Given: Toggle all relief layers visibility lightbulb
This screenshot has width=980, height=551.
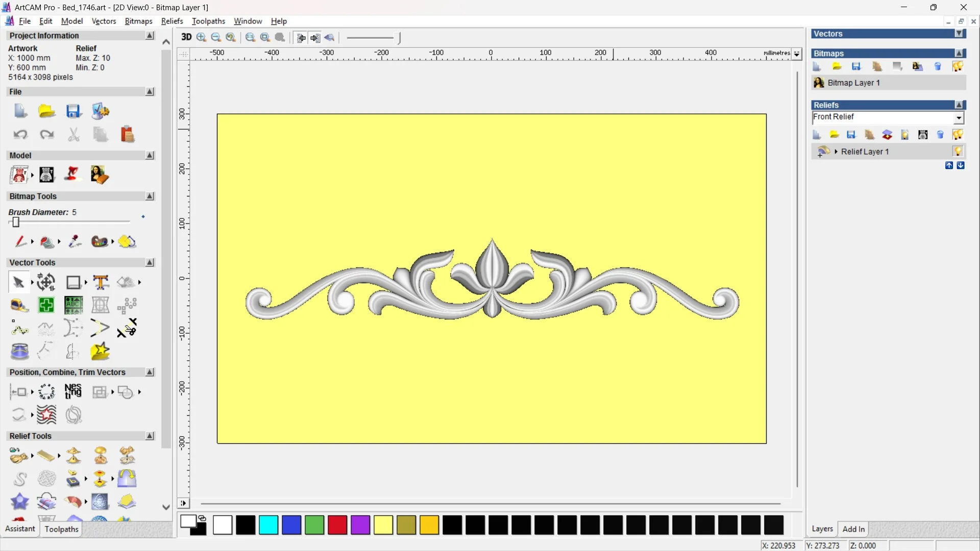Looking at the screenshot, I should pos(958,135).
